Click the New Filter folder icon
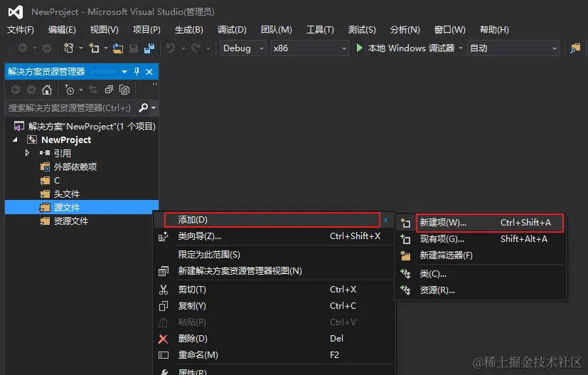The image size is (588, 375). [x=405, y=255]
